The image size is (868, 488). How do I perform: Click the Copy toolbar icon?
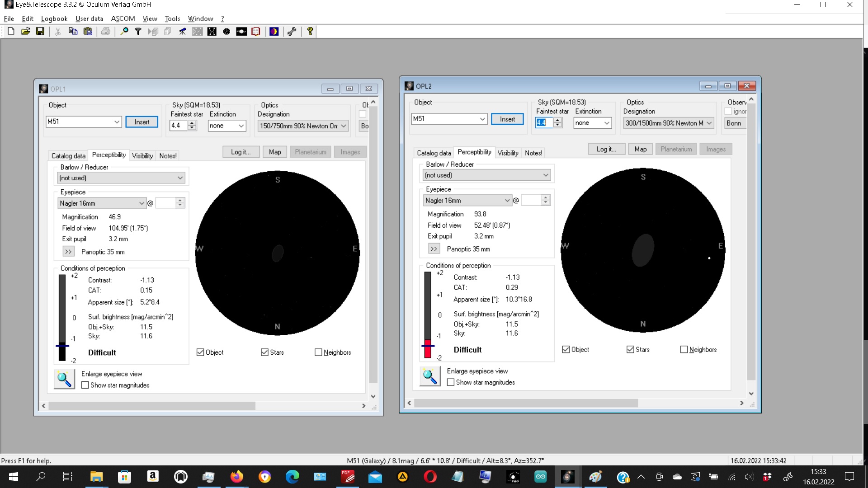pos(73,31)
